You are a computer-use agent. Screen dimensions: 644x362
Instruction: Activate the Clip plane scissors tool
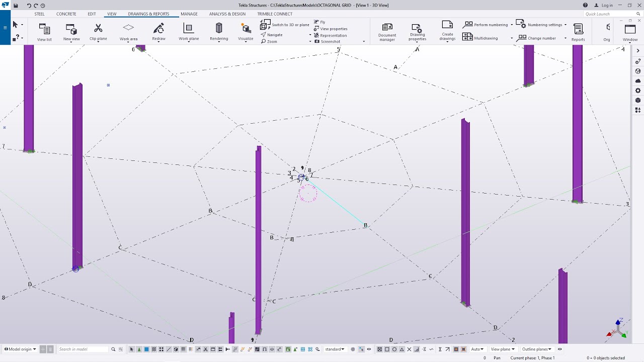point(98,32)
